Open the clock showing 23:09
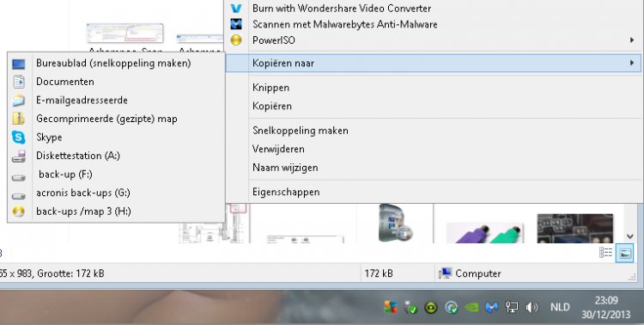 [606, 307]
